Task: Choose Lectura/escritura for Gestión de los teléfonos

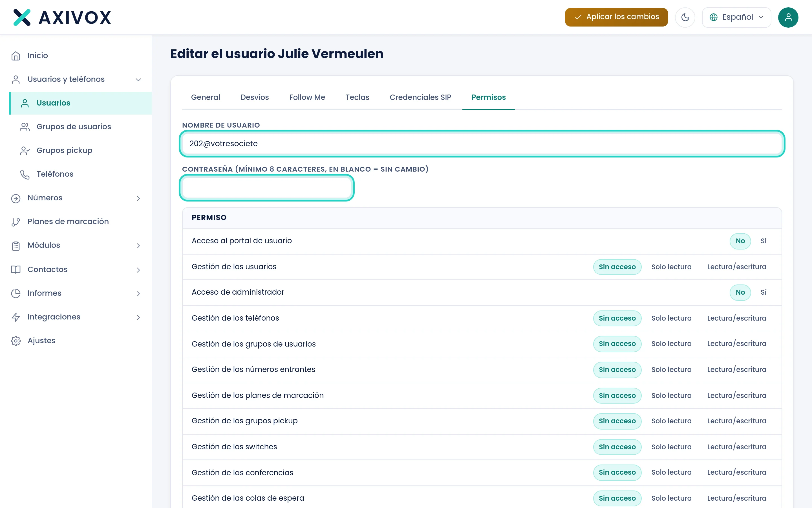Action: point(736,318)
